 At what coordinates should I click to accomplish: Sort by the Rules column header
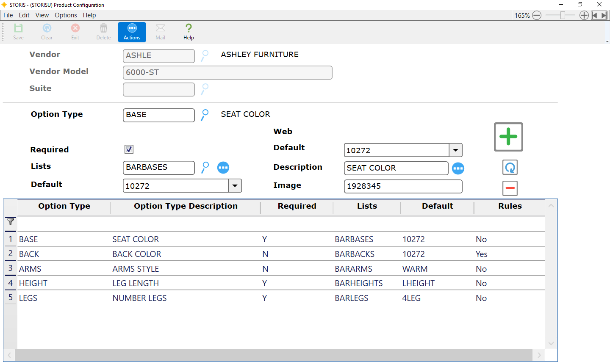[510, 206]
